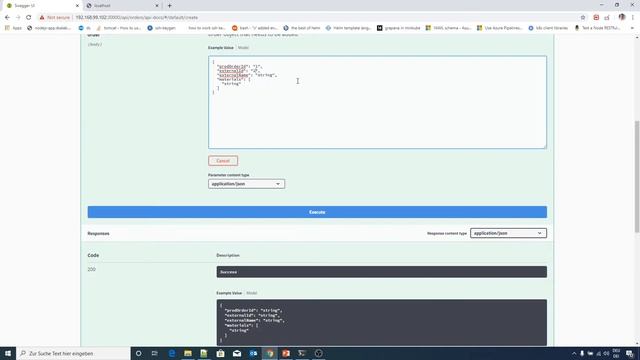Close the Swagger UI tab

point(77,6)
